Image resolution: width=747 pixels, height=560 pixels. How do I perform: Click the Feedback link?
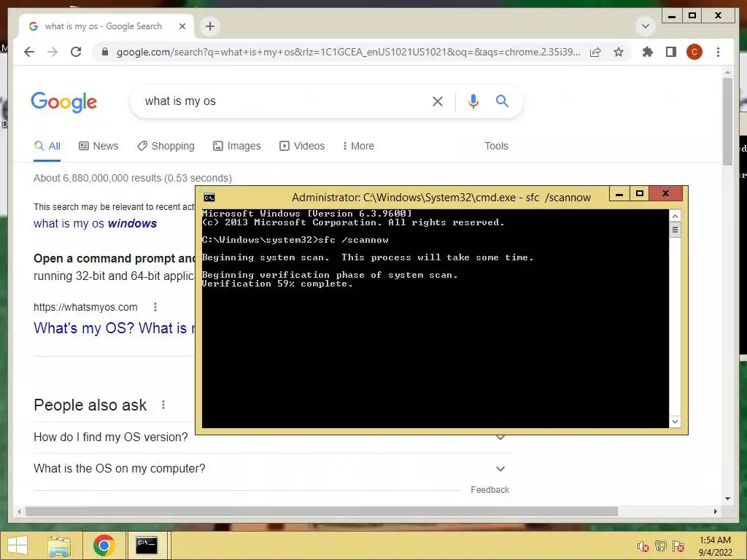(x=489, y=490)
